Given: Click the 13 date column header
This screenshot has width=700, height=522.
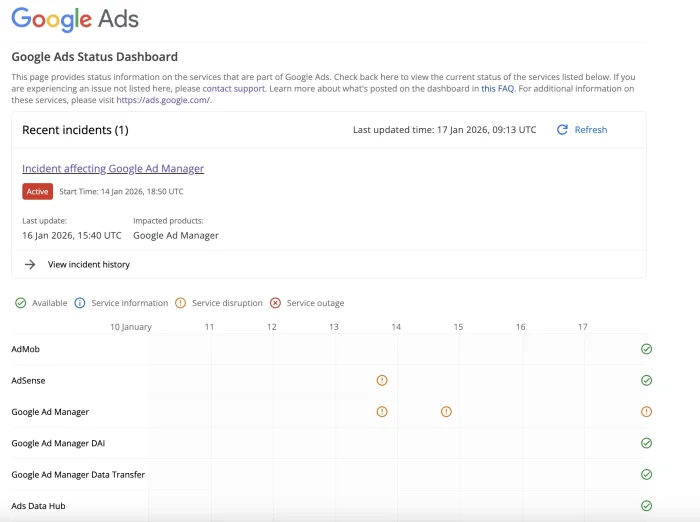Looking at the screenshot, I should tap(334, 327).
